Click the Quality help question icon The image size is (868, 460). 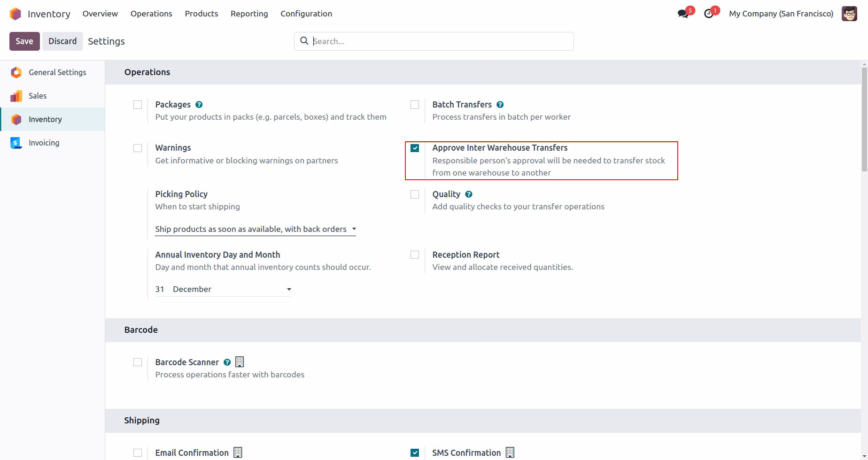pyautogui.click(x=468, y=194)
